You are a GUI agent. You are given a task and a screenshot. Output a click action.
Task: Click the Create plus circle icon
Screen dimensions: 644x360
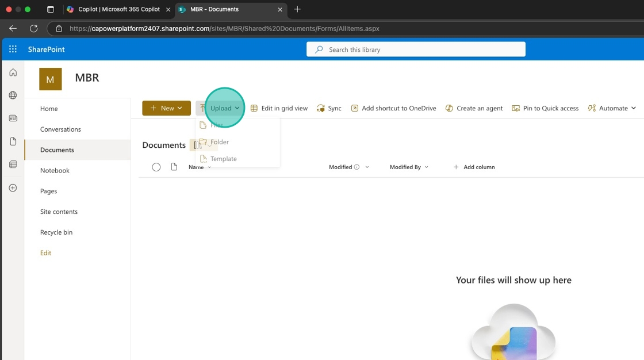point(13,188)
